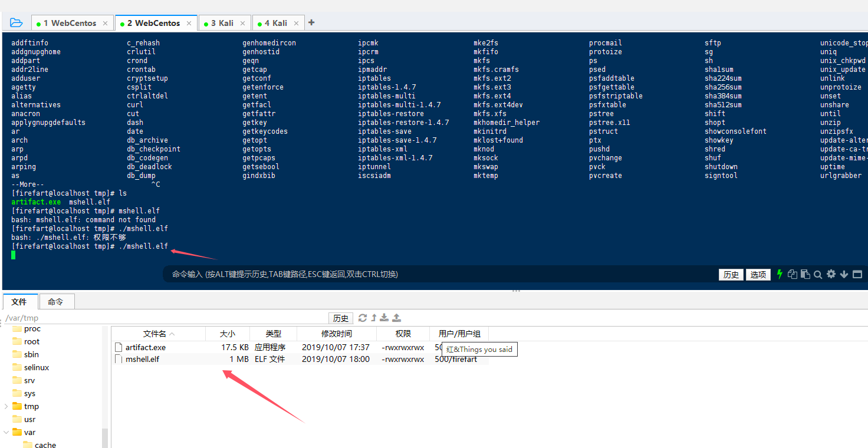This screenshot has width=868, height=448.
Task: Click 历史 button next to path field
Action: (x=340, y=318)
